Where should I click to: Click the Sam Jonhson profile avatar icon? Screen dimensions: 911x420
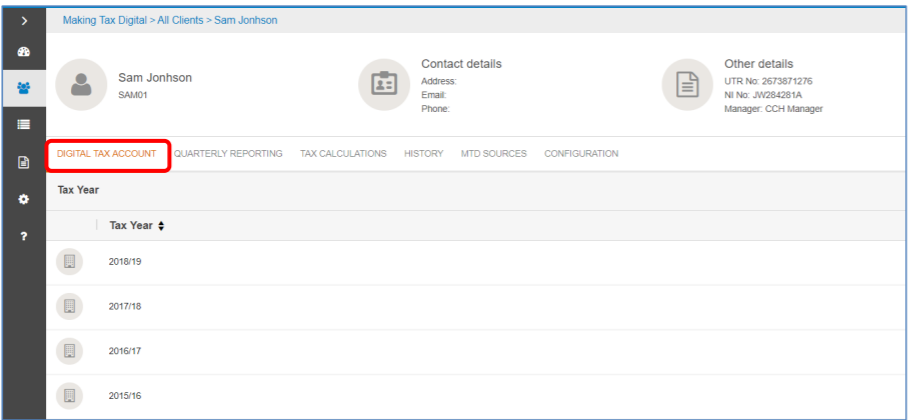81,85
